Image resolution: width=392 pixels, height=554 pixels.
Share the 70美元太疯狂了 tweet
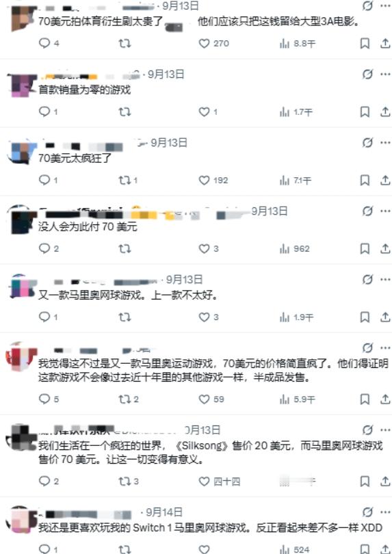pos(385,180)
